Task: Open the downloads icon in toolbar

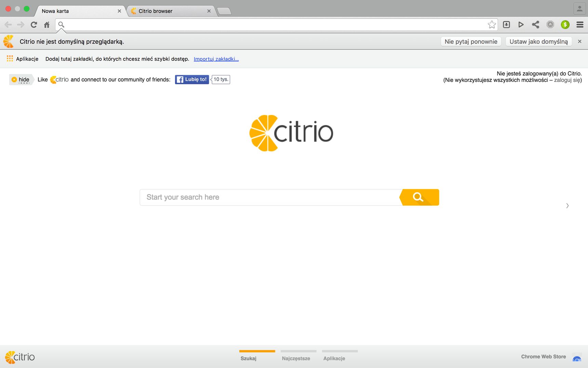Action: [507, 25]
